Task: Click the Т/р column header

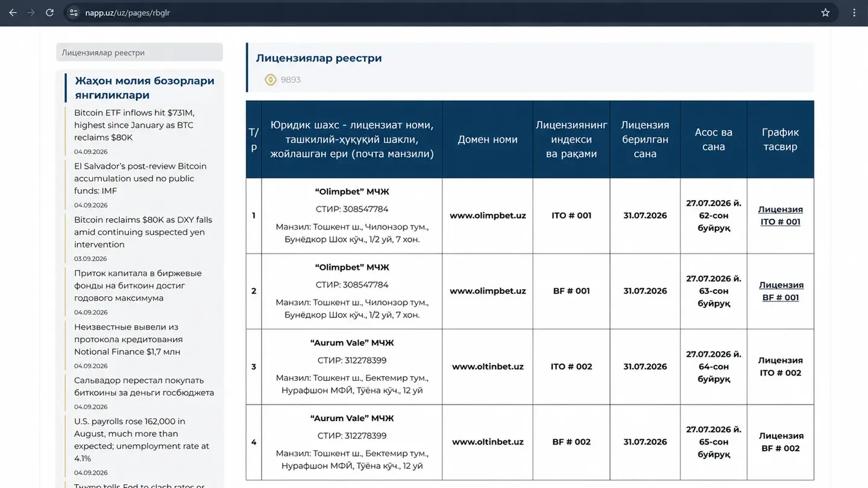Action: pyautogui.click(x=254, y=139)
